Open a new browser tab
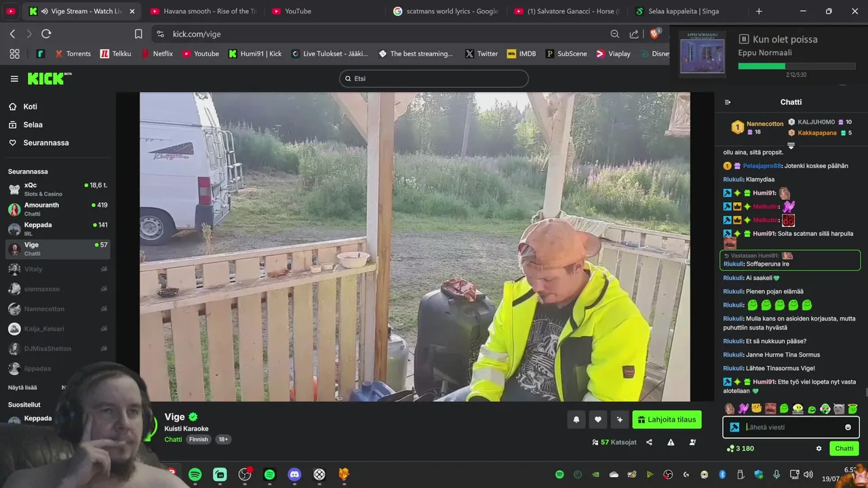This screenshot has width=868, height=488. (759, 12)
